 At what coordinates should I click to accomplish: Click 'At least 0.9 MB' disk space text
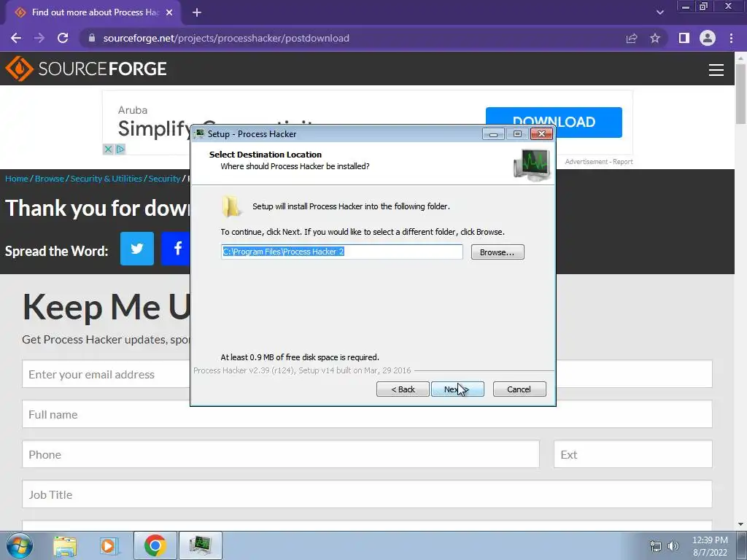[300, 357]
